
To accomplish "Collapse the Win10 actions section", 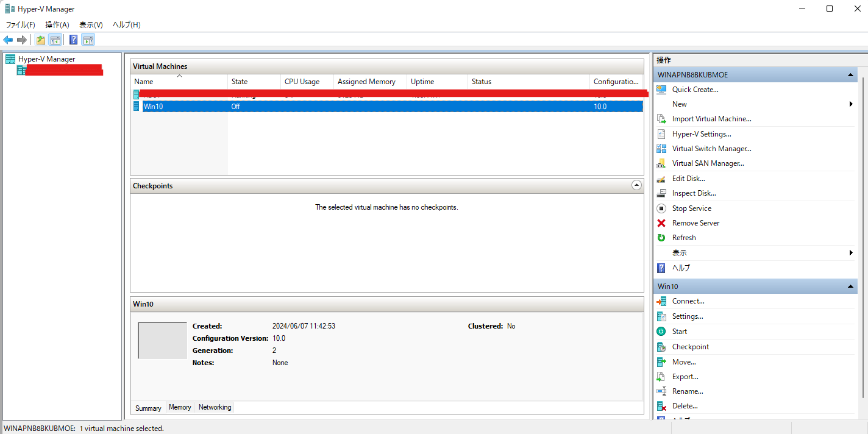I will (850, 286).
